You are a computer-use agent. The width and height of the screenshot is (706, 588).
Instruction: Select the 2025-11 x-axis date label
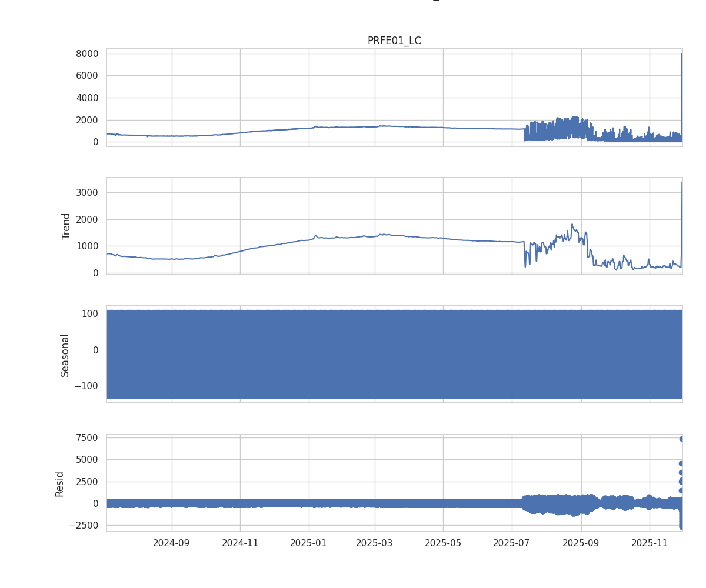(650, 543)
